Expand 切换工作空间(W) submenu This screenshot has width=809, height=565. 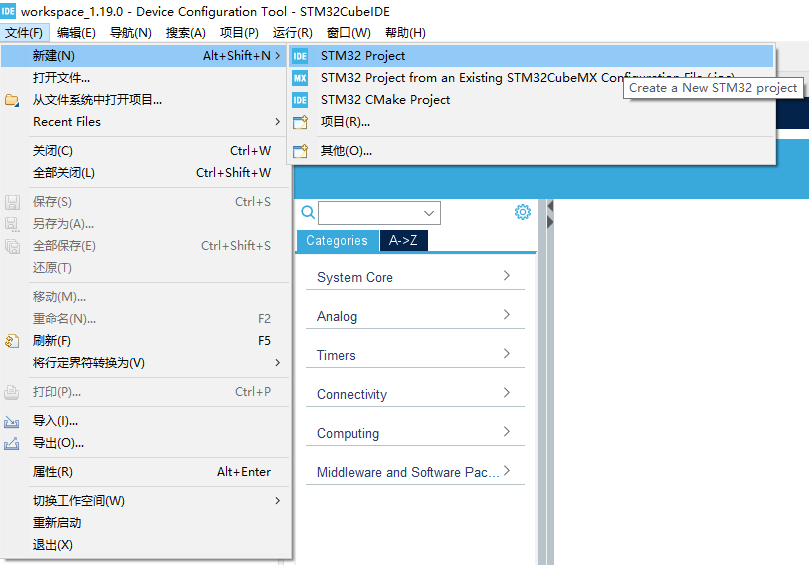point(144,501)
